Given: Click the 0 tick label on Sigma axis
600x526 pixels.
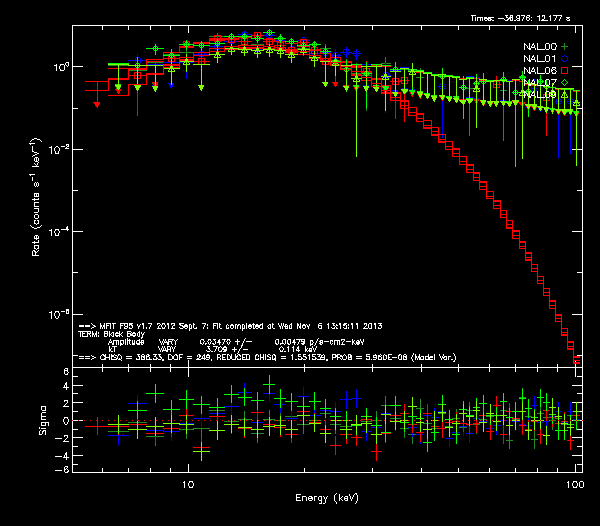Looking at the screenshot, I should coord(65,421).
